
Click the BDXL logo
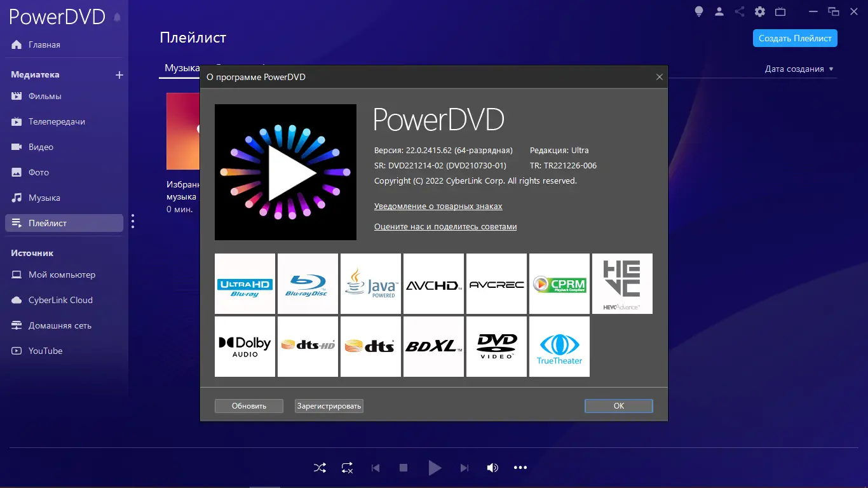coord(433,346)
